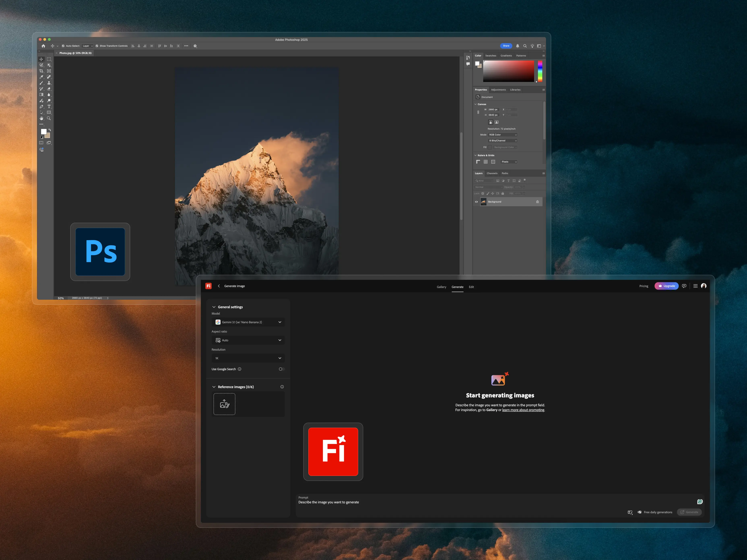
Task: Select the Dodge tool
Action: coord(49,101)
